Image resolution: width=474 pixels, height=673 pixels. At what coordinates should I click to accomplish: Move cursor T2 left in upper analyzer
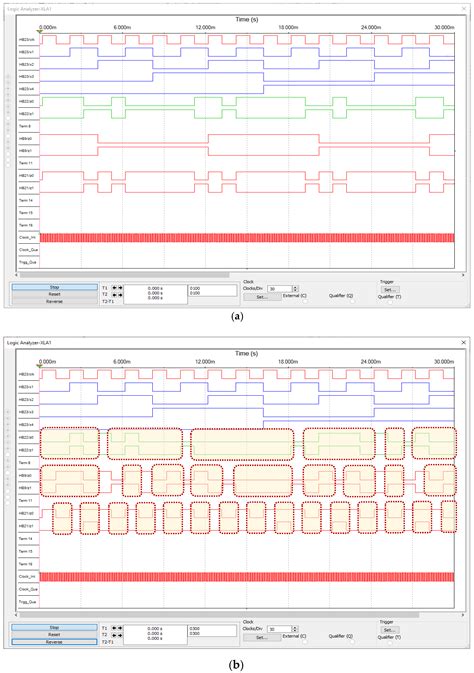point(115,295)
